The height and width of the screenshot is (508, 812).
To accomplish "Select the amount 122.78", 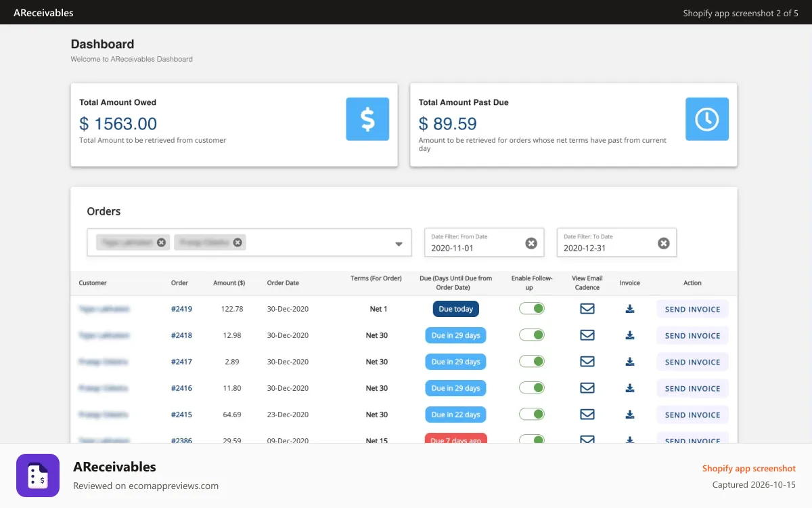I will (x=232, y=309).
